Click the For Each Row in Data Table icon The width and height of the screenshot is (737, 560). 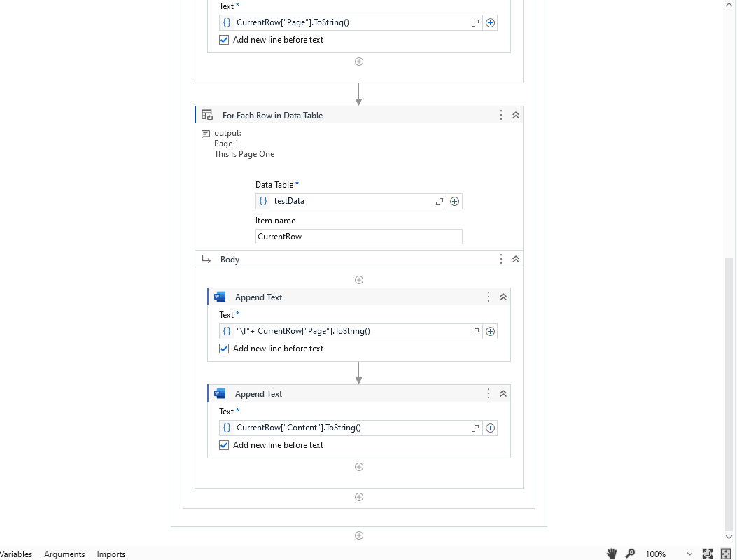[206, 115]
